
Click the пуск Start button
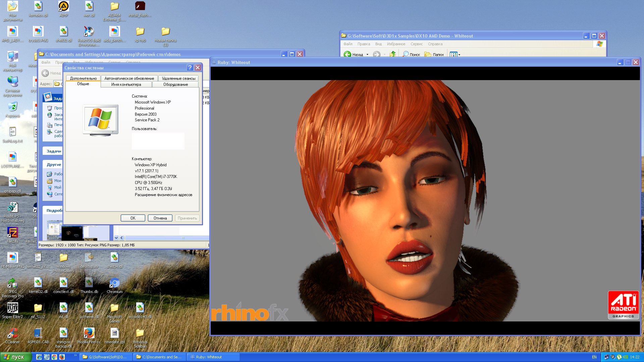[x=16, y=357]
